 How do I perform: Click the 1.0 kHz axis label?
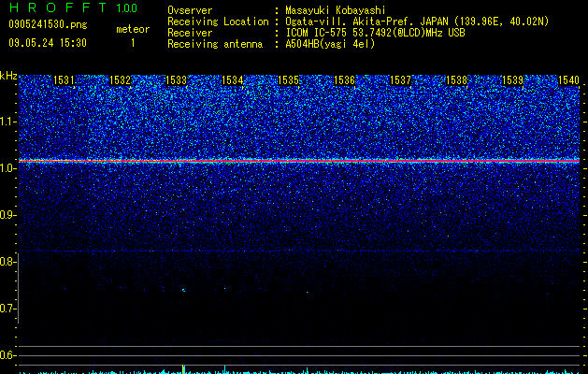pos(7,168)
